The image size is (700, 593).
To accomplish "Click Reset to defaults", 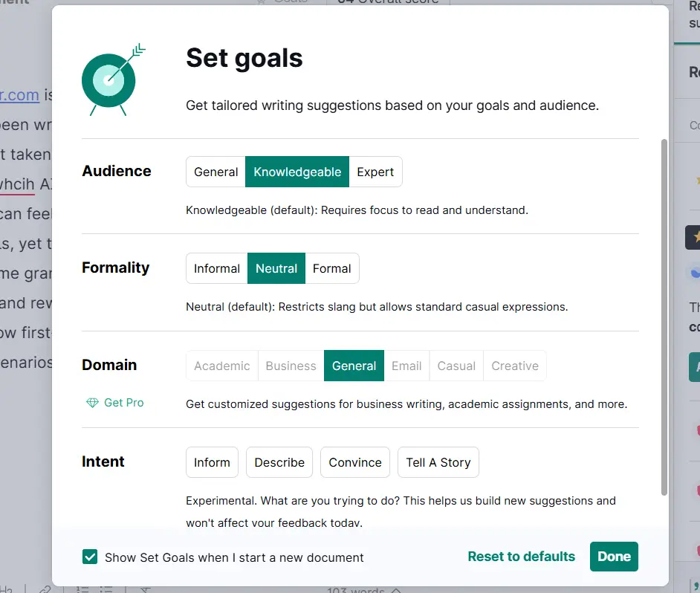I will (521, 556).
